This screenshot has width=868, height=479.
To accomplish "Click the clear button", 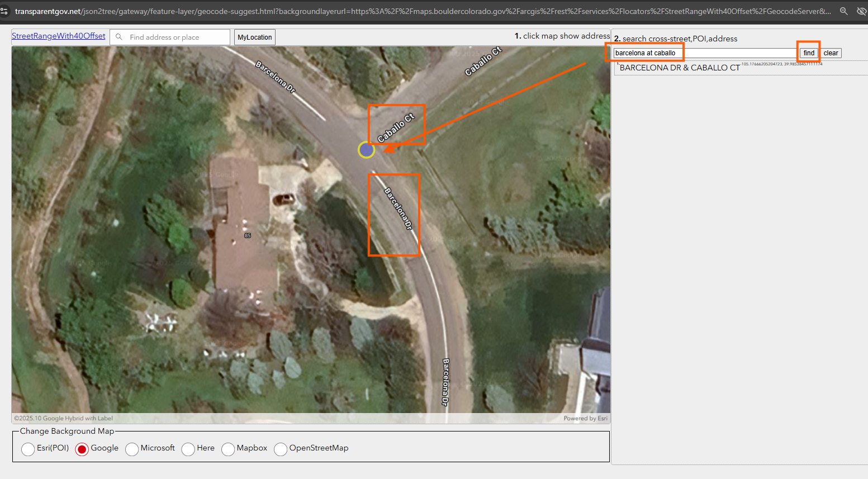I will (x=831, y=53).
